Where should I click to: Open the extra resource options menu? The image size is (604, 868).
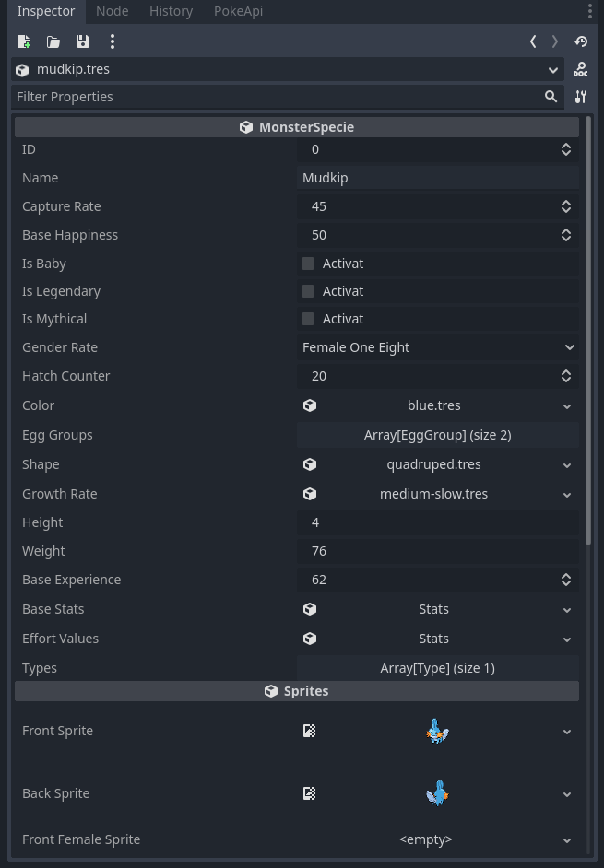pos(113,41)
